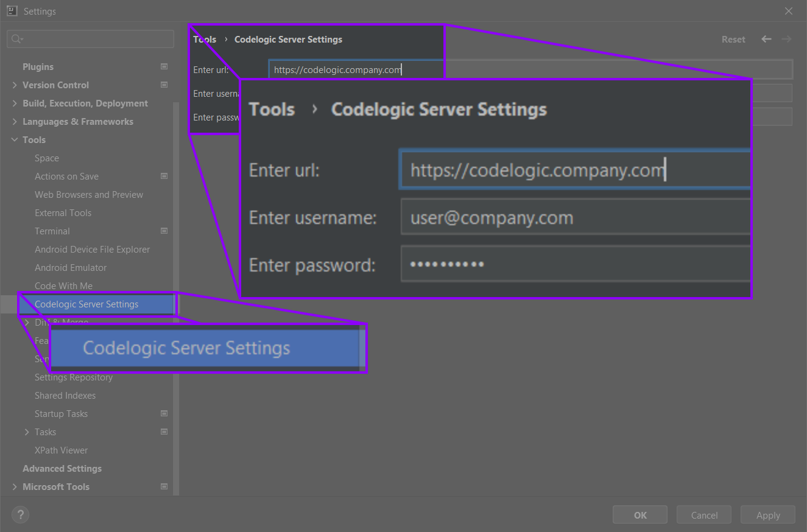Click the small icon next to Version Control
Screen dimensions: 807x532
point(164,85)
